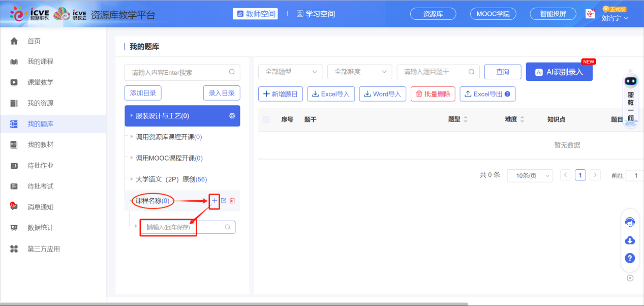Open settings gear on 服装设计与工艺 category
The width and height of the screenshot is (644, 306).
coord(232,116)
